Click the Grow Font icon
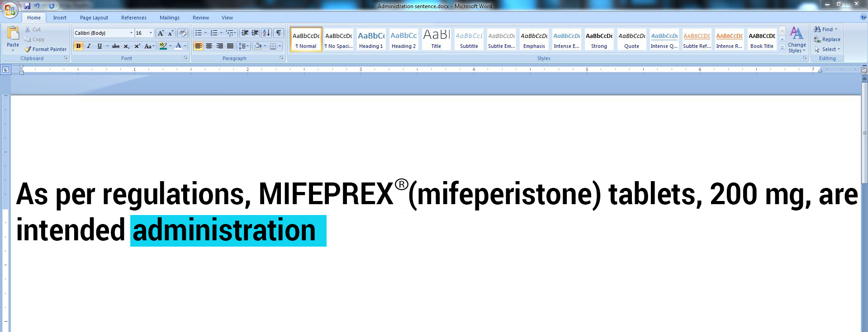The height and width of the screenshot is (332, 868). coord(161,33)
